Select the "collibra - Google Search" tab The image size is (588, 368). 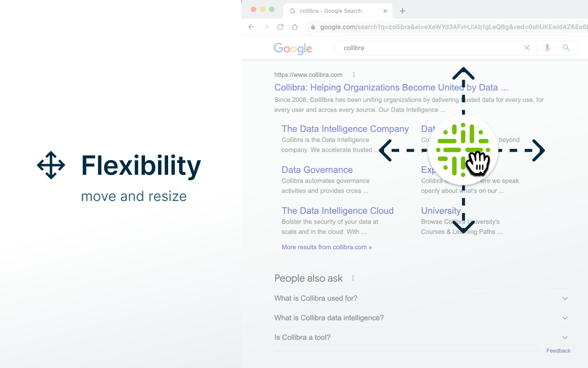click(331, 11)
